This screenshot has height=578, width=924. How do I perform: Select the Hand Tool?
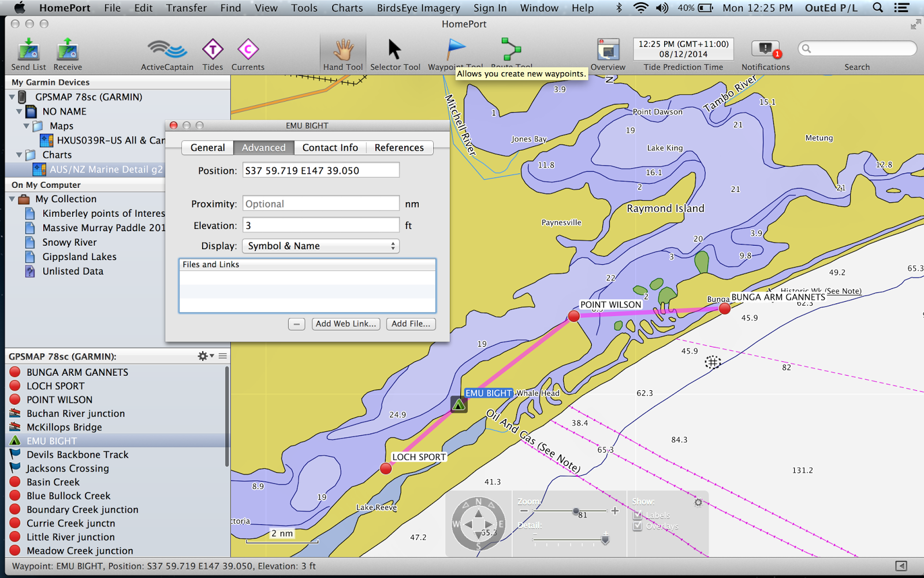pos(342,52)
